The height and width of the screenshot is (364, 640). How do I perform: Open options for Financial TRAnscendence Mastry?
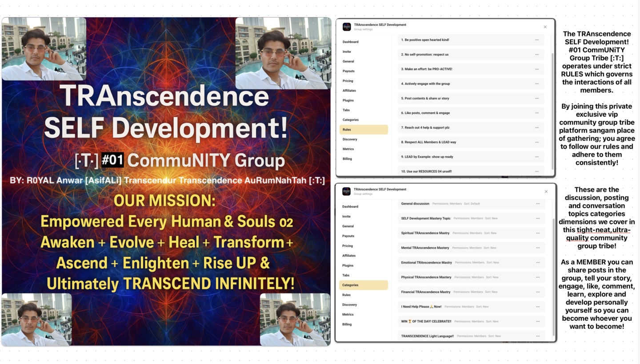pyautogui.click(x=538, y=292)
